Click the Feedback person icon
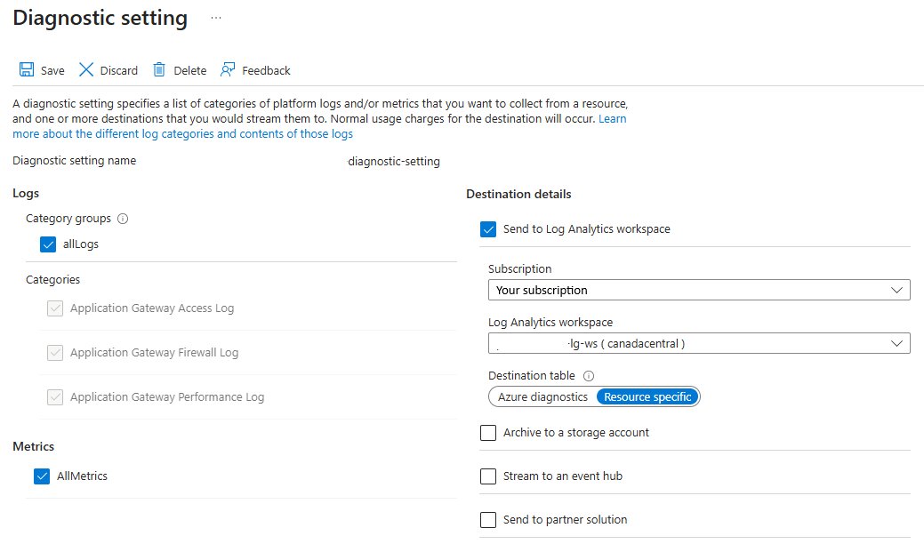 [229, 70]
